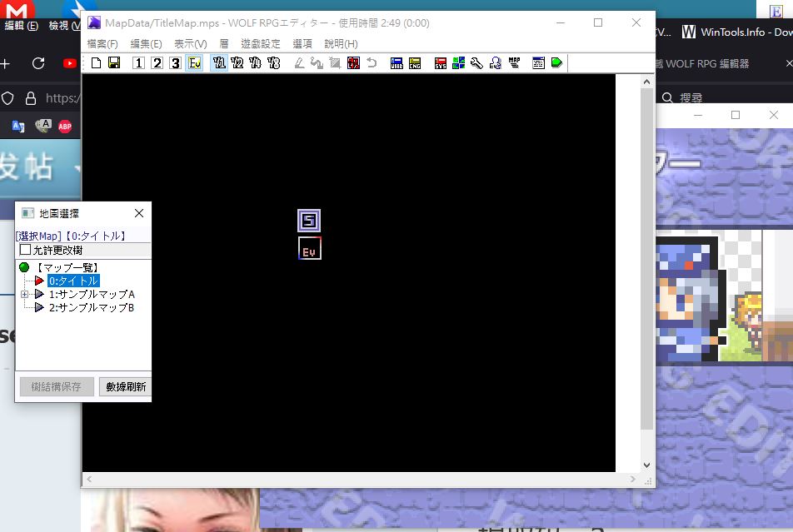Select the 【マップ一覧】 root node
The height and width of the screenshot is (532, 793).
[x=67, y=267]
